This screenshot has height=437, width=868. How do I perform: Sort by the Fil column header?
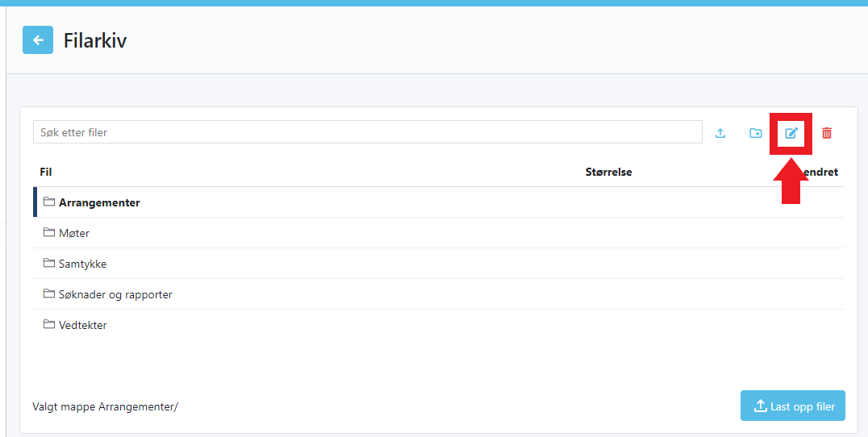(x=46, y=172)
